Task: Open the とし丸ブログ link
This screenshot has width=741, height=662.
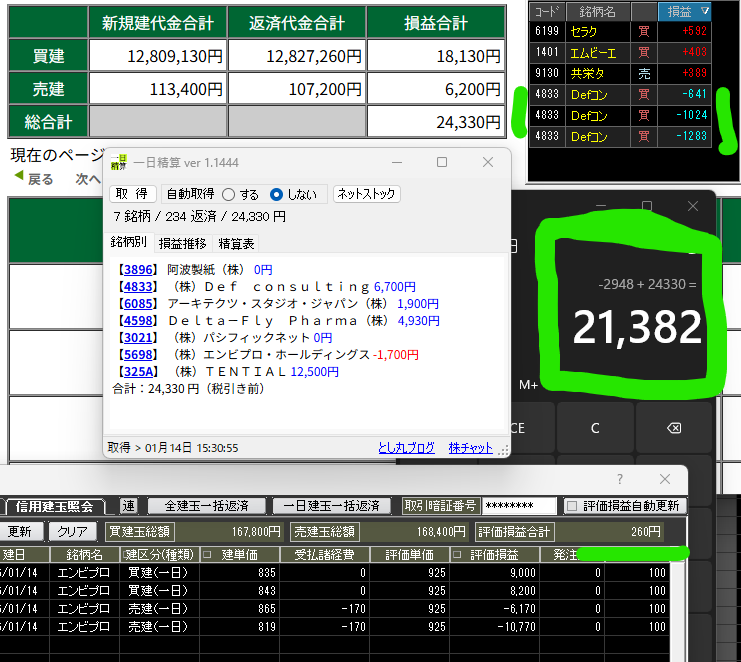Action: [406, 448]
